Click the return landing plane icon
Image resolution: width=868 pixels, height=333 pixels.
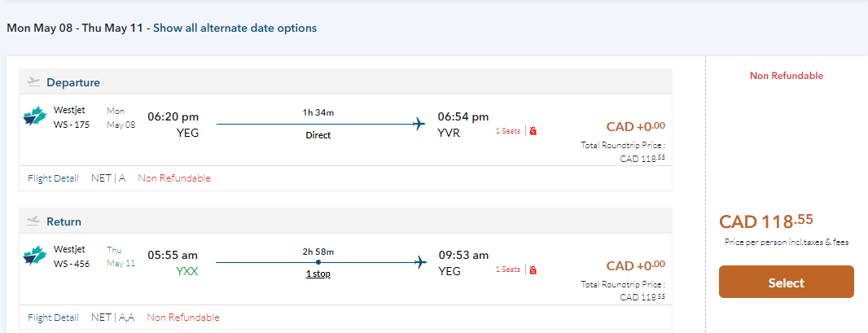tap(33, 221)
